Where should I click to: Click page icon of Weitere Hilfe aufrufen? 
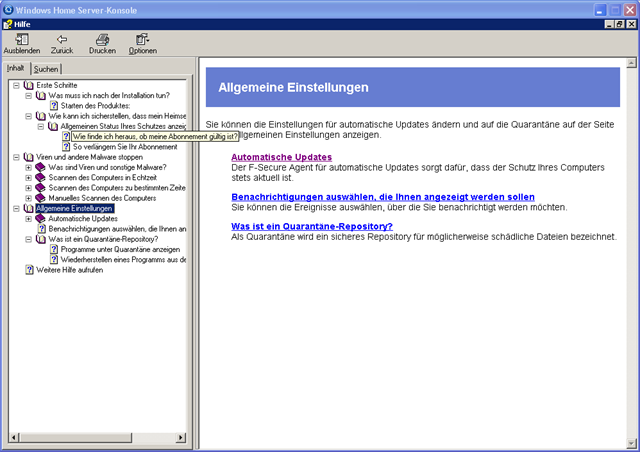pos(29,270)
